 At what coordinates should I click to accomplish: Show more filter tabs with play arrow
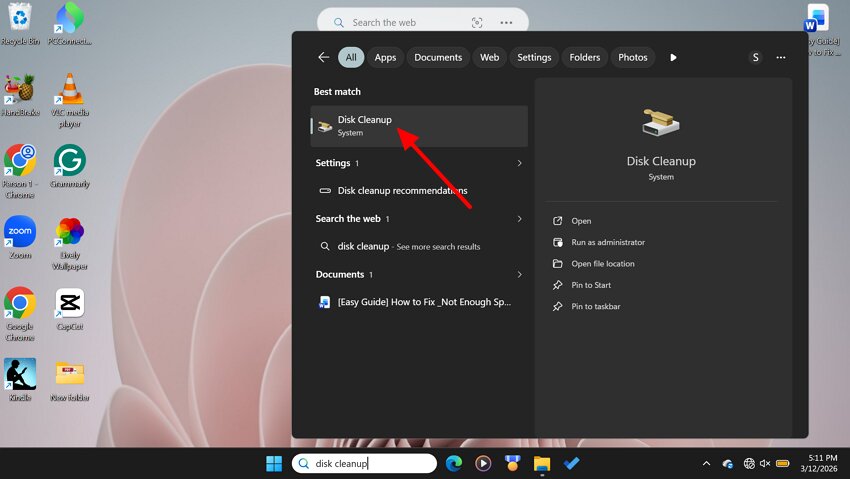(x=673, y=57)
